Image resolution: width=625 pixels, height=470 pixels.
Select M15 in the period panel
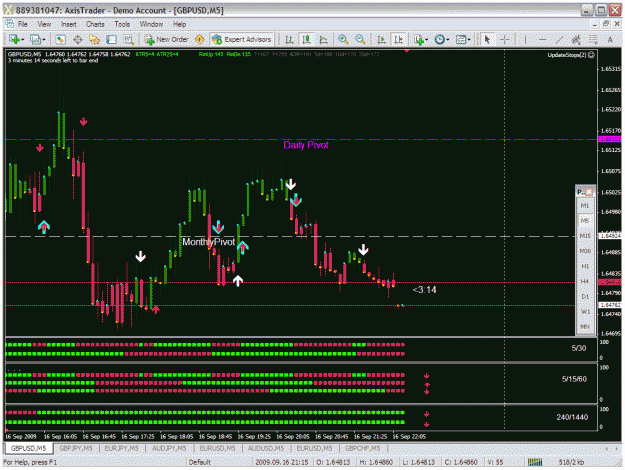[585, 236]
